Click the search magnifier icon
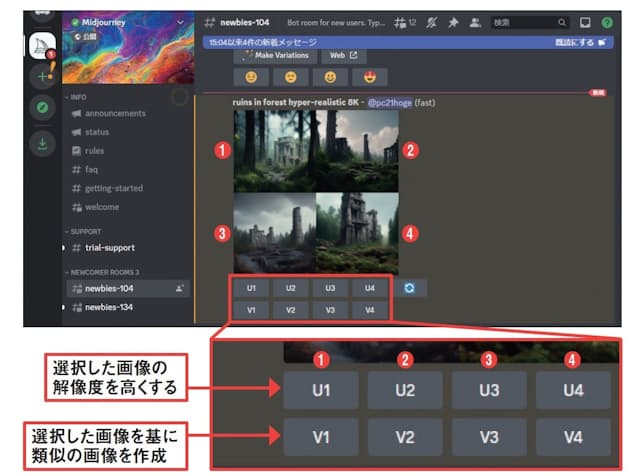Viewport: 638px width, 476px height. tap(562, 22)
